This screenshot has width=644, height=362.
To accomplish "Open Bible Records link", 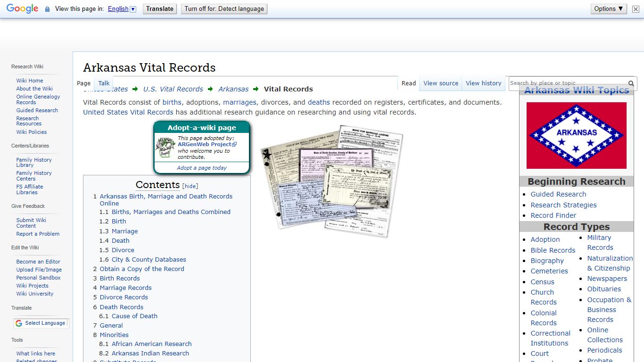I will tap(553, 250).
